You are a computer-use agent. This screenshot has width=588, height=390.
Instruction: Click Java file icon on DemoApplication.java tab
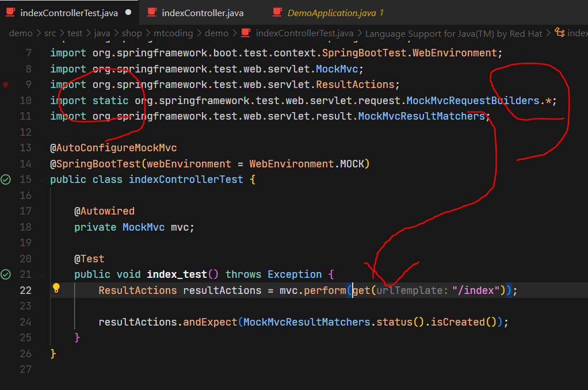point(277,13)
